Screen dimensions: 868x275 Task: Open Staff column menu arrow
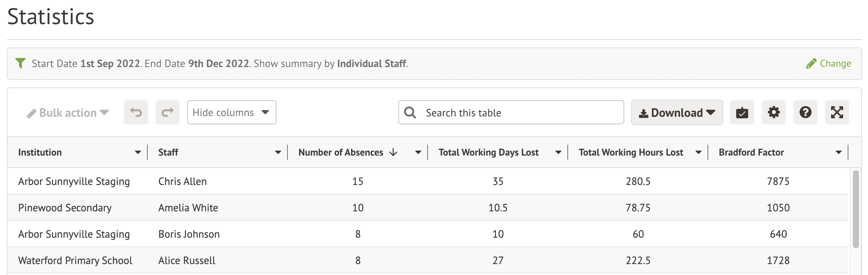(x=278, y=152)
